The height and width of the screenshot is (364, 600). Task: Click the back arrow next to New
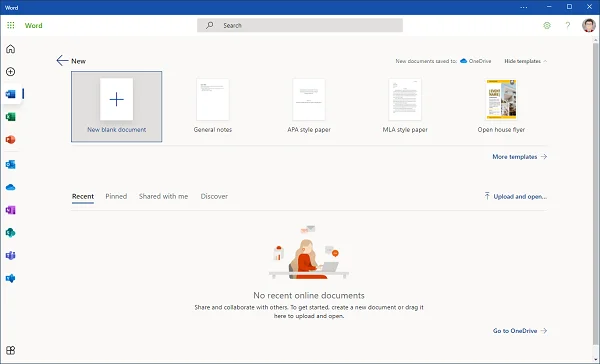(62, 60)
